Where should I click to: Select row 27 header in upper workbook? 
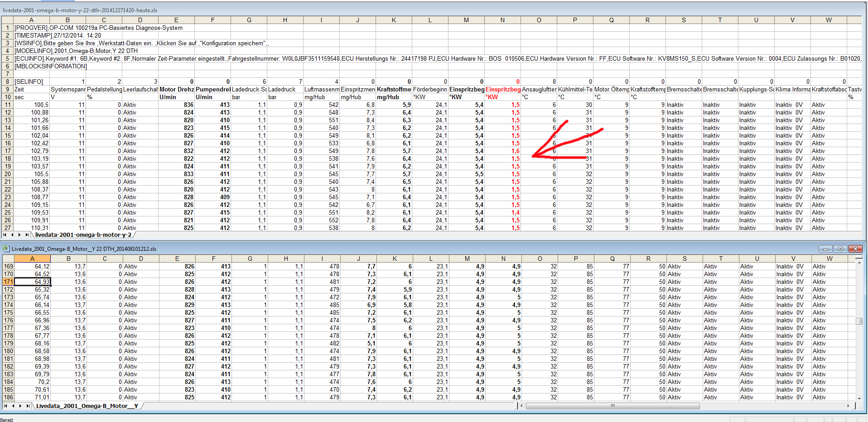click(x=7, y=228)
